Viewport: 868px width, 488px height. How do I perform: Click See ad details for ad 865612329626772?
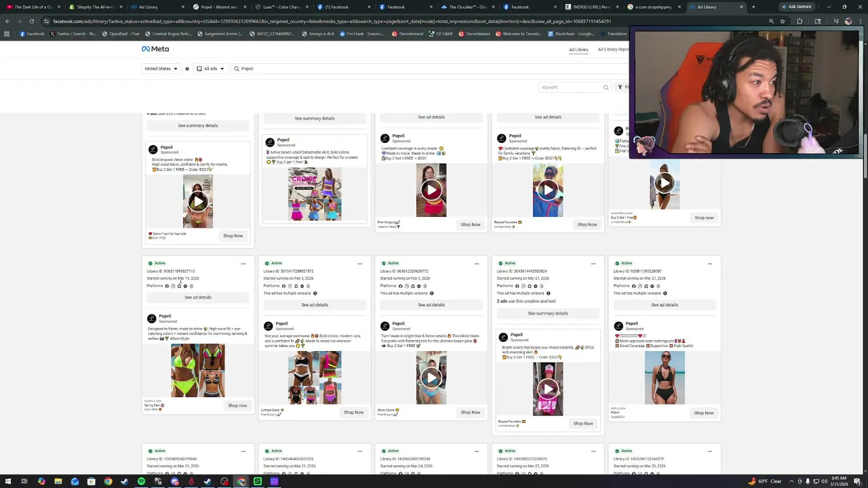tap(431, 305)
